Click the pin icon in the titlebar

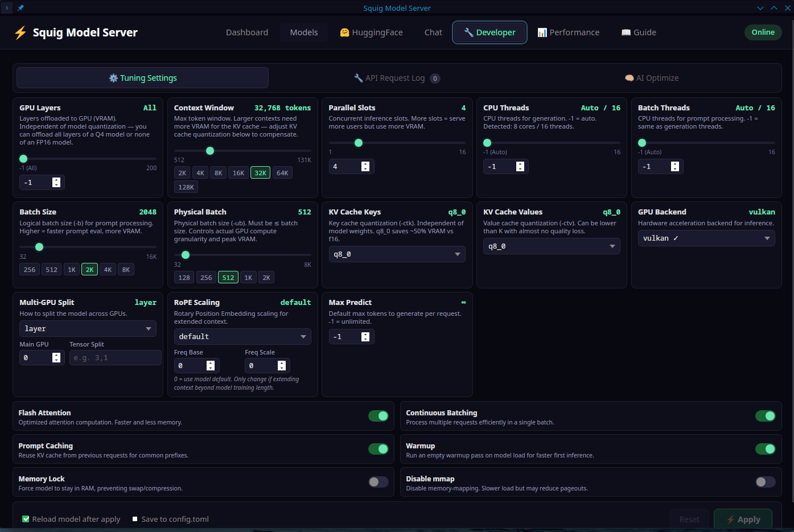tap(20, 7)
